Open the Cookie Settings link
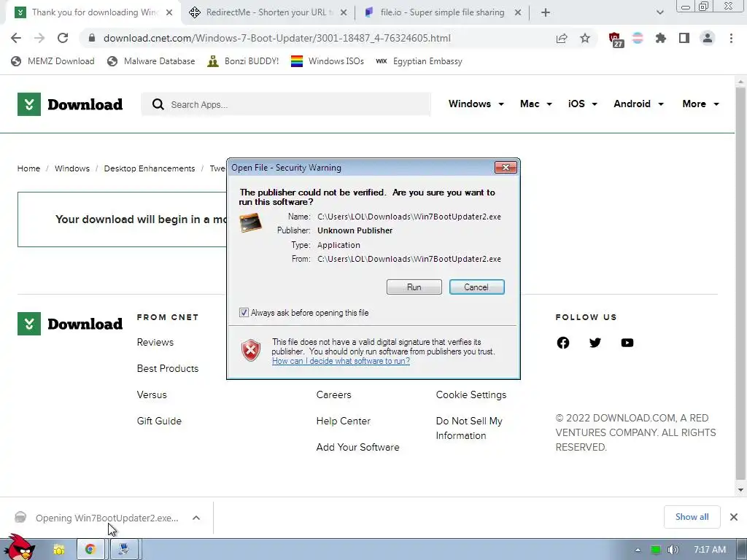The image size is (747, 560). 471,394
